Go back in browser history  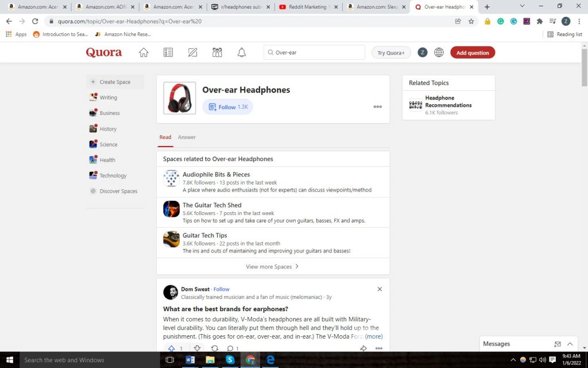click(9, 21)
